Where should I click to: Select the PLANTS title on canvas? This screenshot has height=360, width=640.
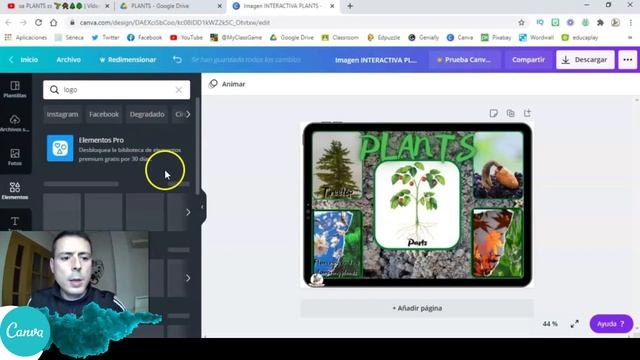pyautogui.click(x=417, y=147)
